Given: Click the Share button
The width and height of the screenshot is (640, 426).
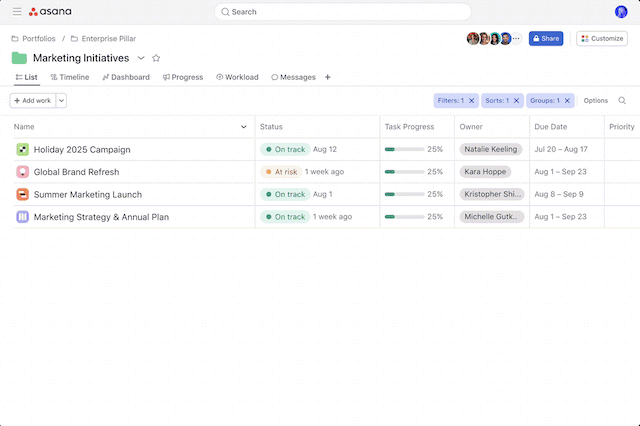Looking at the screenshot, I should coord(546,38).
